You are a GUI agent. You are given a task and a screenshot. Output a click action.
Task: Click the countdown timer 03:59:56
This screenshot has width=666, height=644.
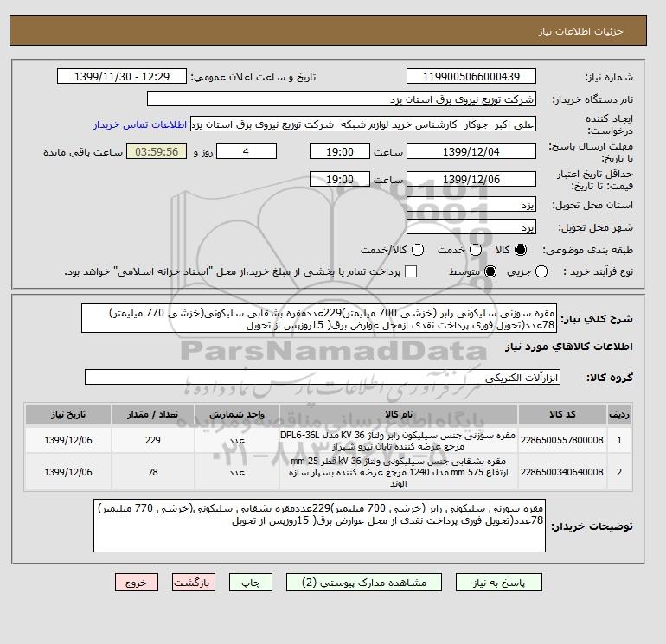click(x=157, y=151)
